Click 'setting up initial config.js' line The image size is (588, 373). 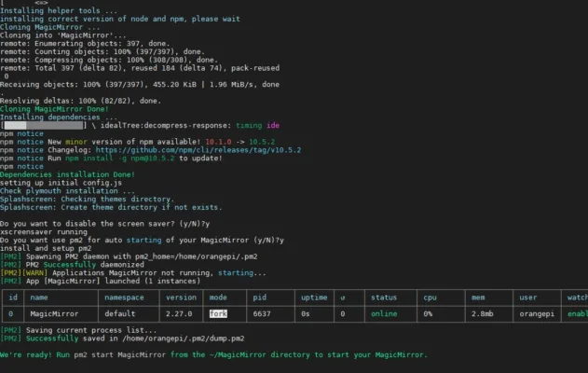pos(61,183)
